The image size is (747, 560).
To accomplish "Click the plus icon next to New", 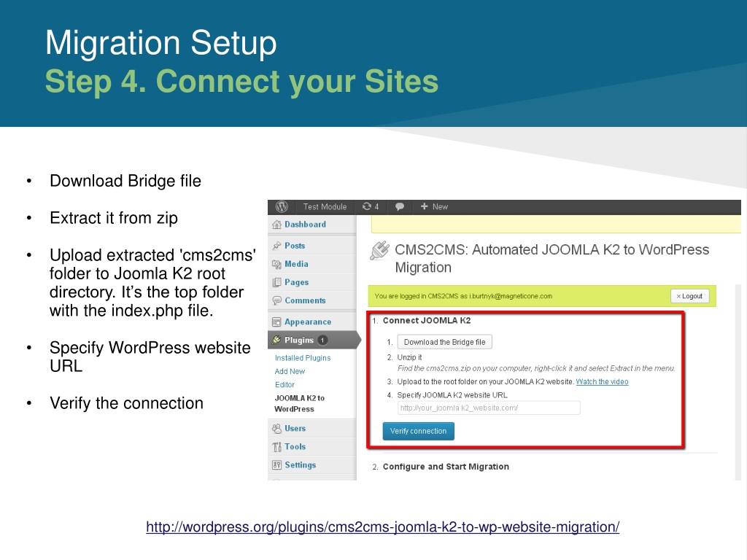I will pos(424,206).
